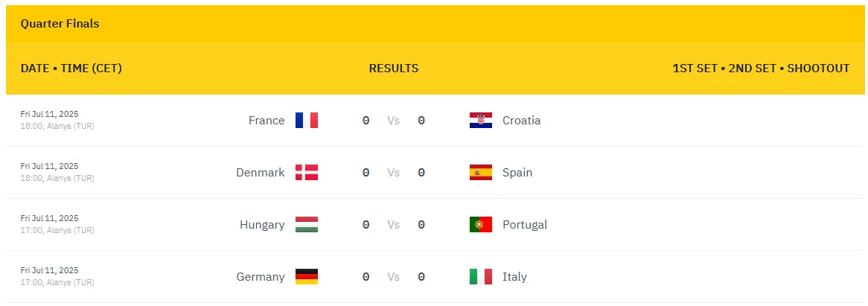Screen dimensions: 868x306
Task: Click the RESULTS column header
Action: (x=393, y=68)
